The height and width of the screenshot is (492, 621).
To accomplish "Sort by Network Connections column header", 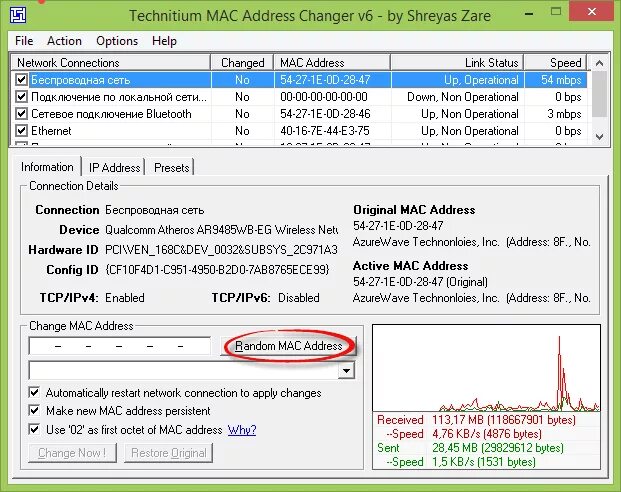I will coord(109,63).
